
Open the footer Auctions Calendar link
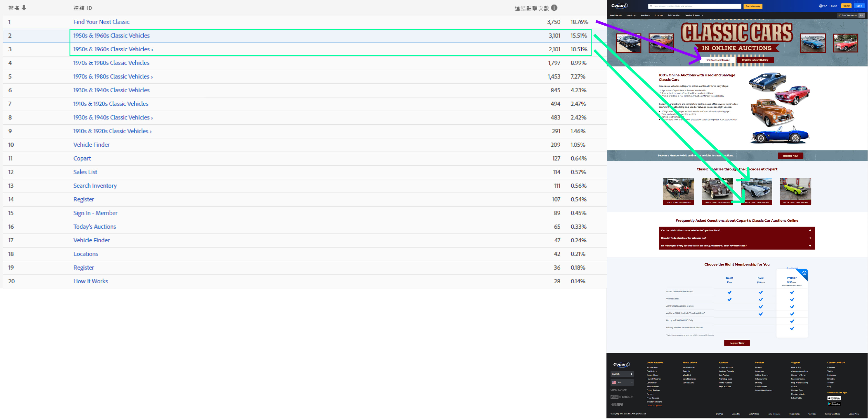pos(726,371)
